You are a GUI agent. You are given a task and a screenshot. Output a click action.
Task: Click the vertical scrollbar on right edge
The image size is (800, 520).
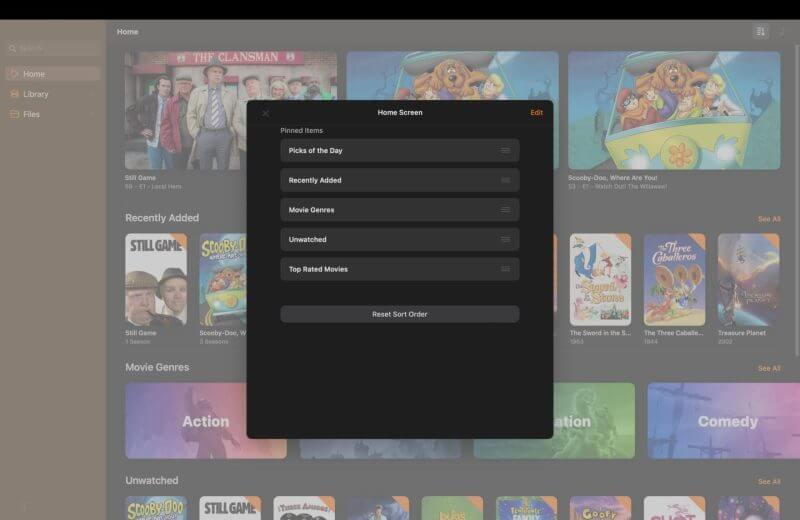pyautogui.click(x=797, y=202)
